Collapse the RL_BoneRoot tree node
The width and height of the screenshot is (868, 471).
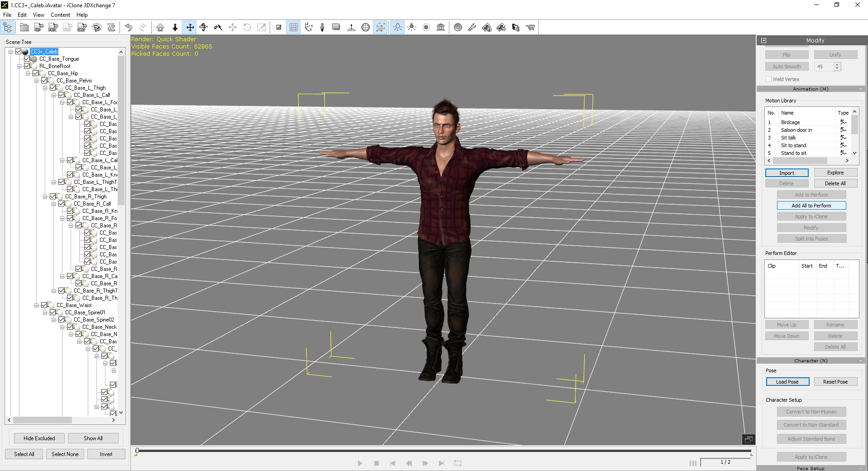[x=19, y=66]
